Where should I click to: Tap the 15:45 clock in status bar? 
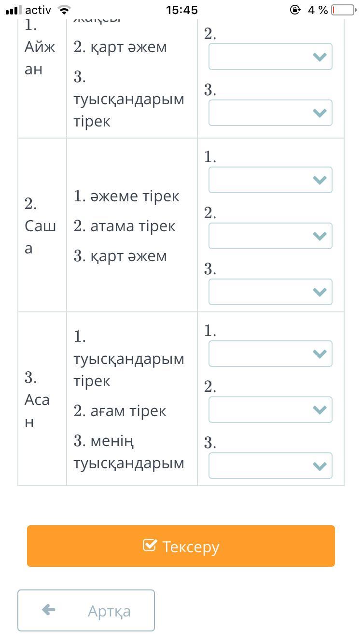click(181, 10)
